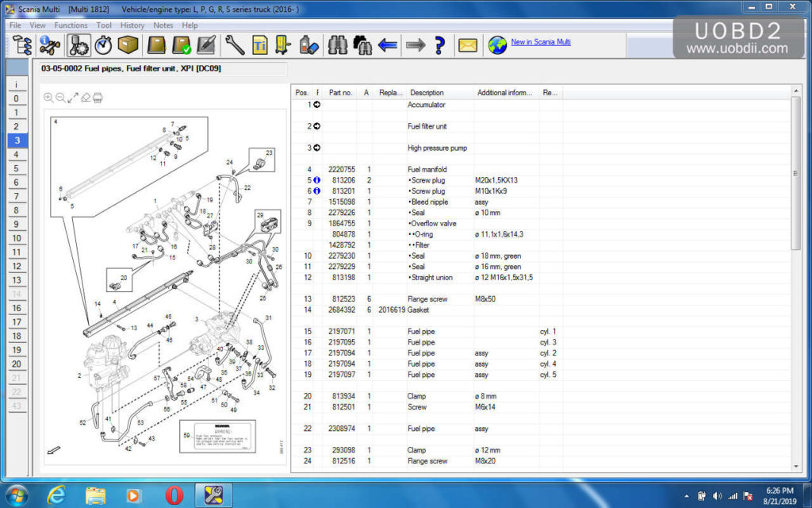Open the File menu

(x=16, y=25)
